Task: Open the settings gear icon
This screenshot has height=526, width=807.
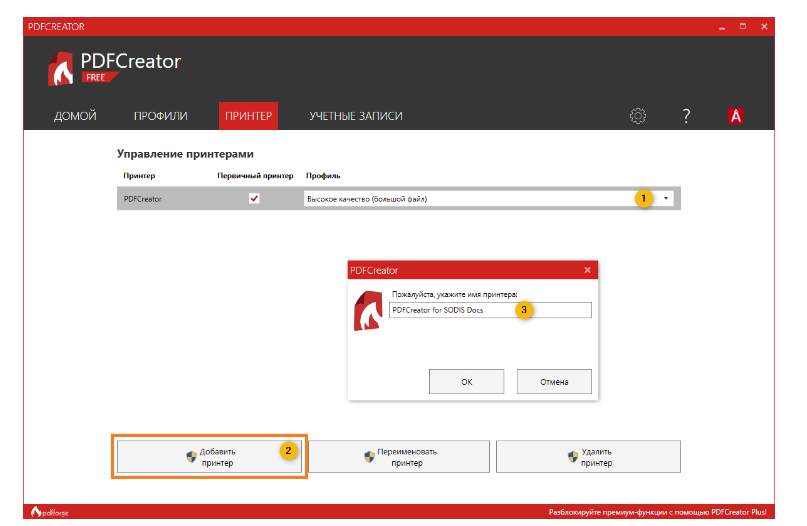Action: (x=638, y=116)
